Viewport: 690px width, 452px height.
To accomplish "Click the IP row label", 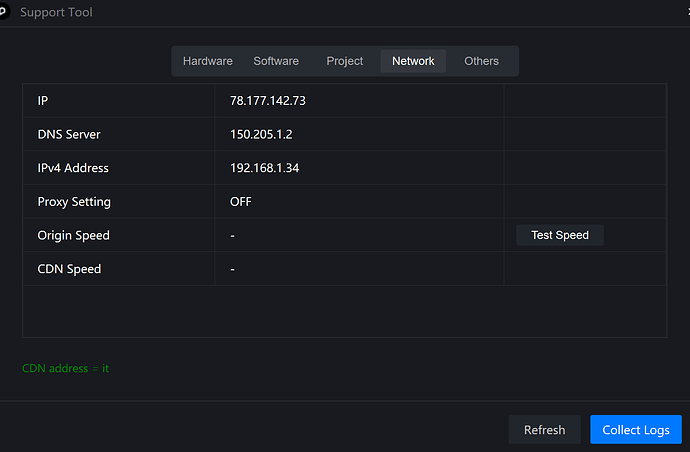I will [x=43, y=101].
